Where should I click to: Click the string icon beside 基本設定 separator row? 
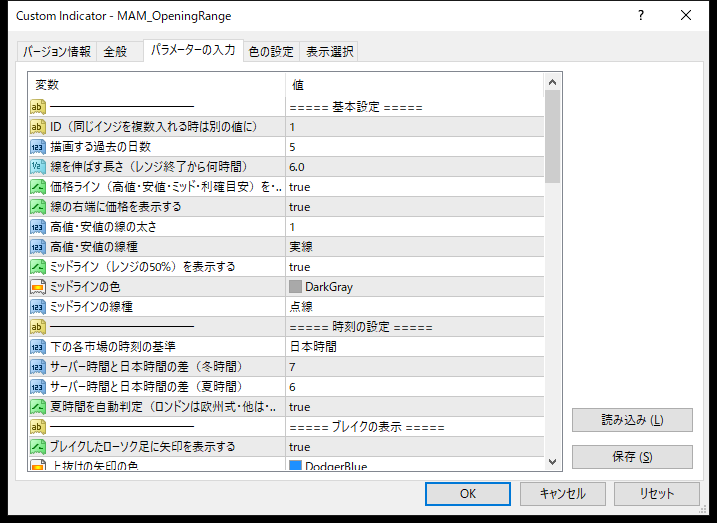[x=38, y=107]
